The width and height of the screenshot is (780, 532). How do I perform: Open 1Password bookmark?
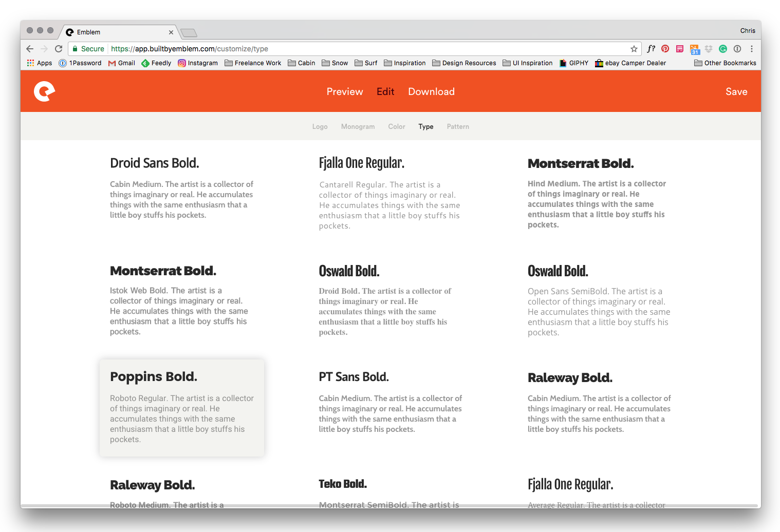click(x=80, y=63)
